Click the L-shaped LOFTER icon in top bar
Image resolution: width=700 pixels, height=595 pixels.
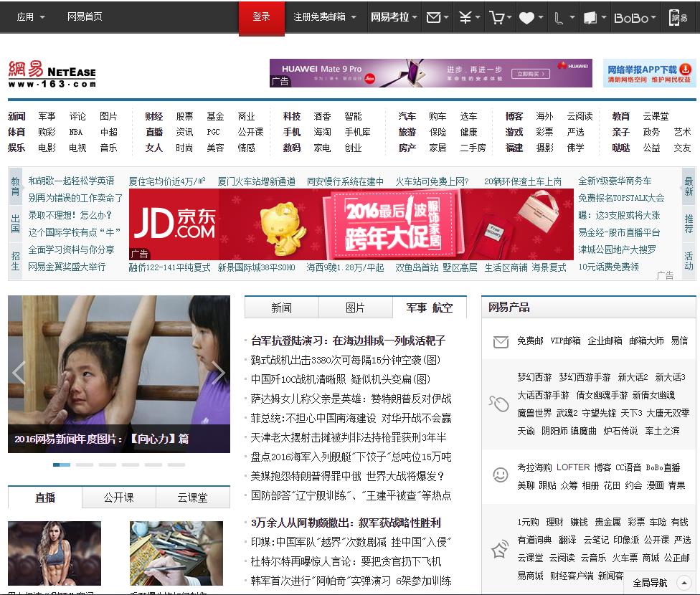(x=558, y=18)
